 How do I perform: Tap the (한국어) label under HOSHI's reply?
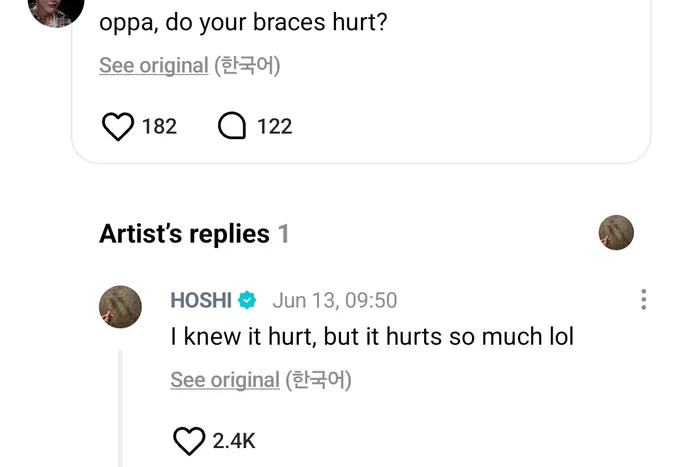(318, 380)
